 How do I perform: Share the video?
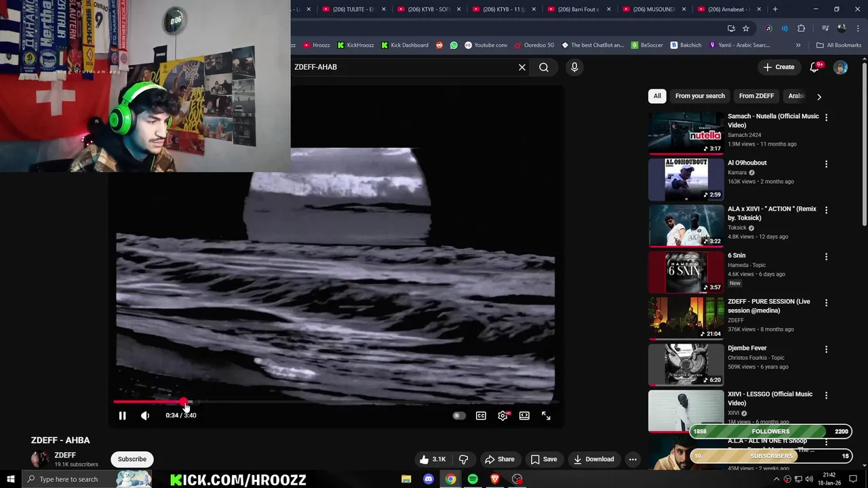tap(500, 459)
